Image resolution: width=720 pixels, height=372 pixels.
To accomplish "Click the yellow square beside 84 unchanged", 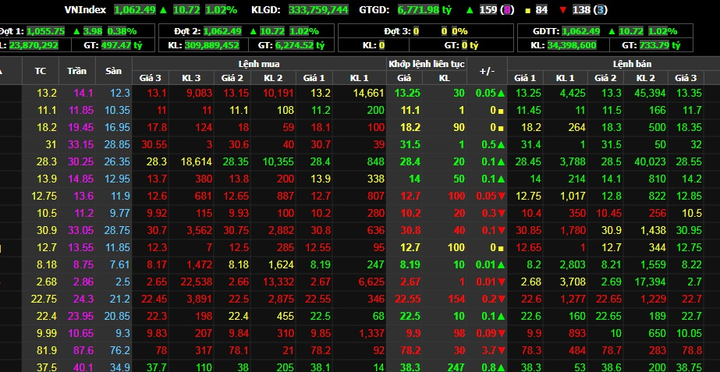I will coord(528,10).
